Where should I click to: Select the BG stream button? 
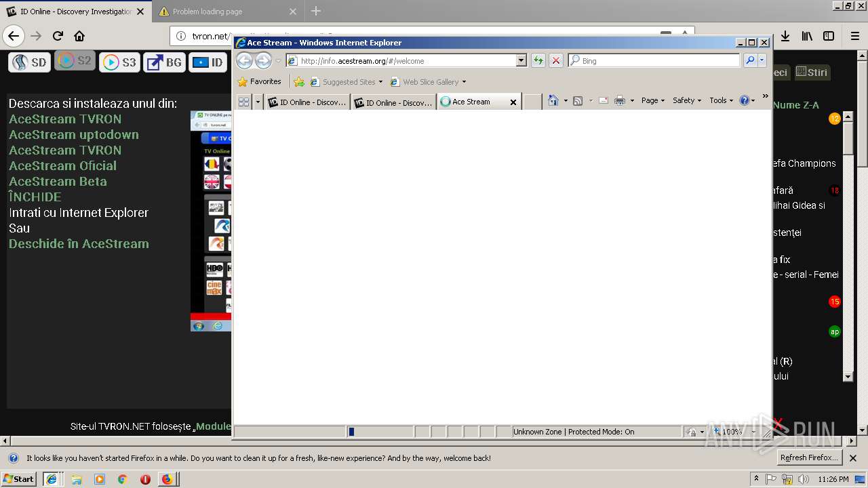[165, 62]
